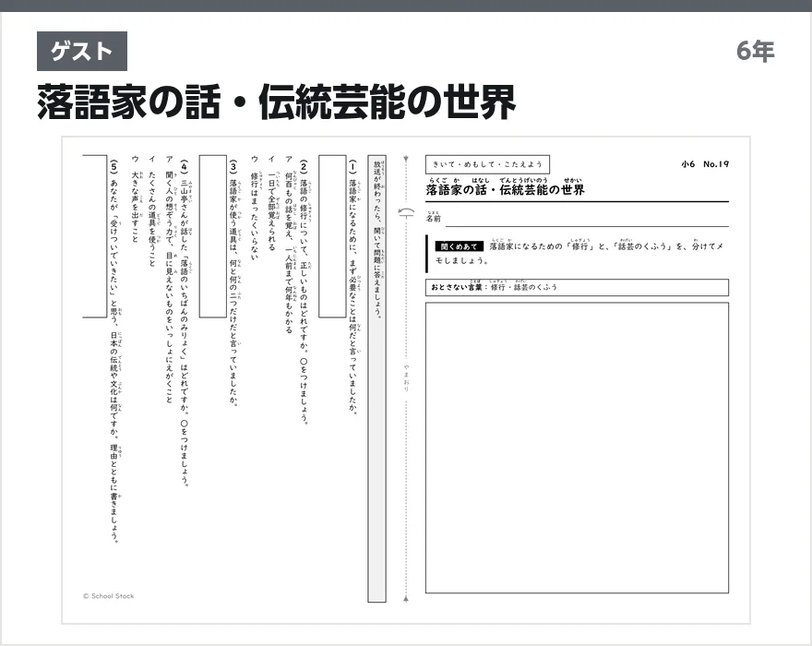
Task: Click question (3) 落語家が使う道具 text
Action: click(233, 282)
